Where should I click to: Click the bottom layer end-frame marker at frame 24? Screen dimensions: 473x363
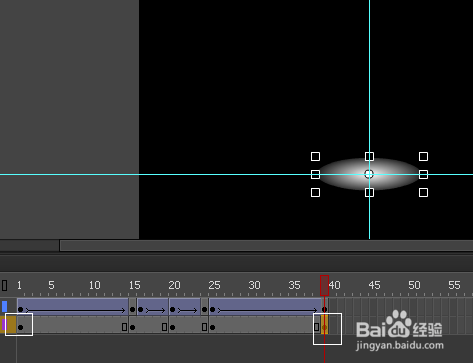tap(204, 327)
